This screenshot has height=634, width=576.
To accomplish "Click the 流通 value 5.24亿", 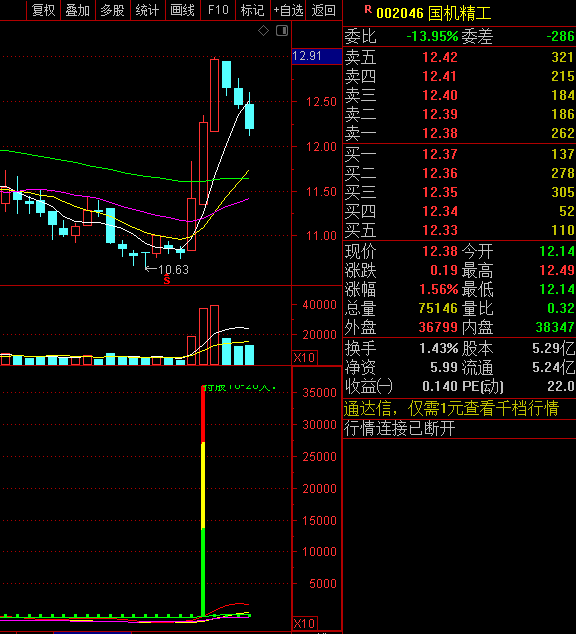I will pyautogui.click(x=553, y=368).
